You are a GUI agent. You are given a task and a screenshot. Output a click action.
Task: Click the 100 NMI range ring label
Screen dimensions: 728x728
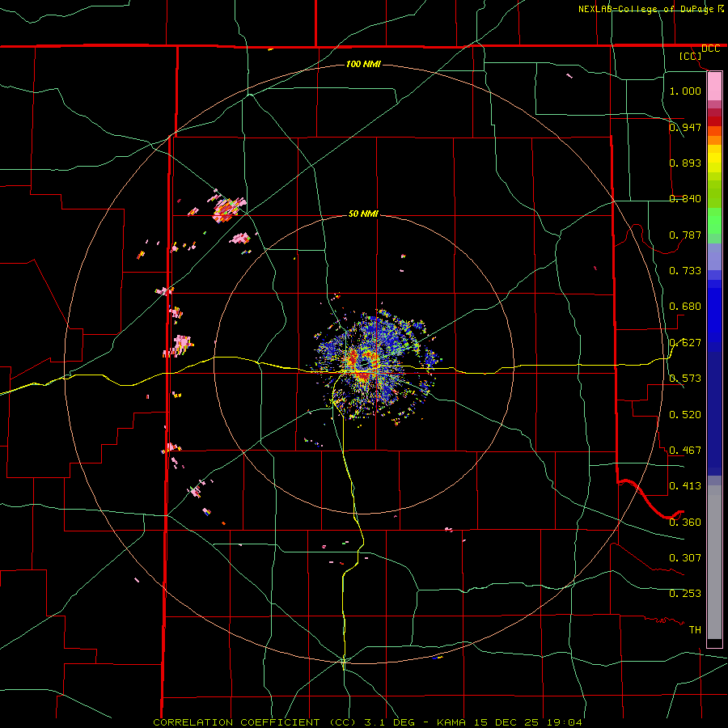[x=363, y=64]
